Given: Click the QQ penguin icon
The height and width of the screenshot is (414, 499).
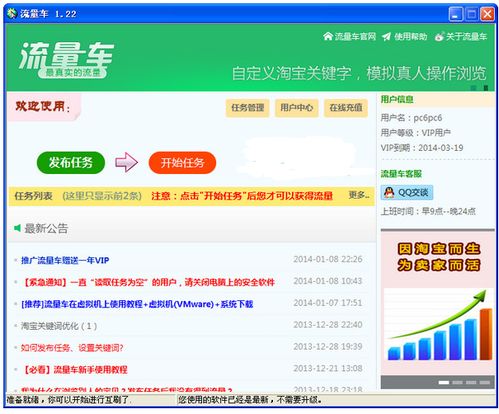Looking at the screenshot, I should click(389, 192).
